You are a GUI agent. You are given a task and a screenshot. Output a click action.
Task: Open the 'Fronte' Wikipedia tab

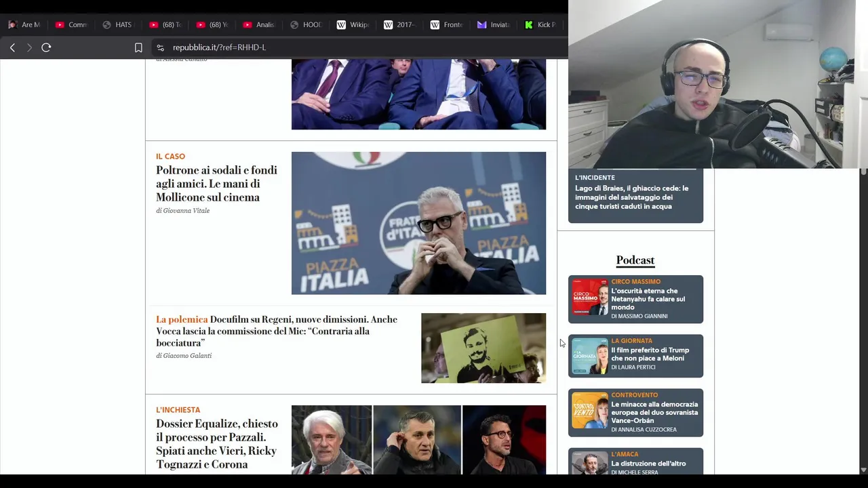(x=446, y=24)
